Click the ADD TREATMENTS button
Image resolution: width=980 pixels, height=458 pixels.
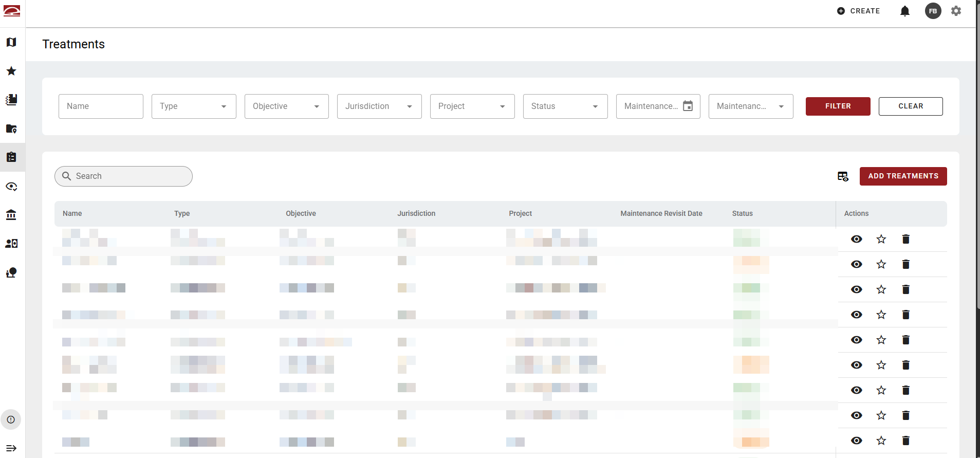point(903,176)
